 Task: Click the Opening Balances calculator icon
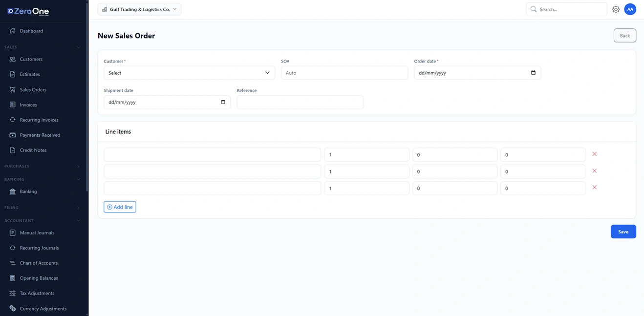[13, 278]
